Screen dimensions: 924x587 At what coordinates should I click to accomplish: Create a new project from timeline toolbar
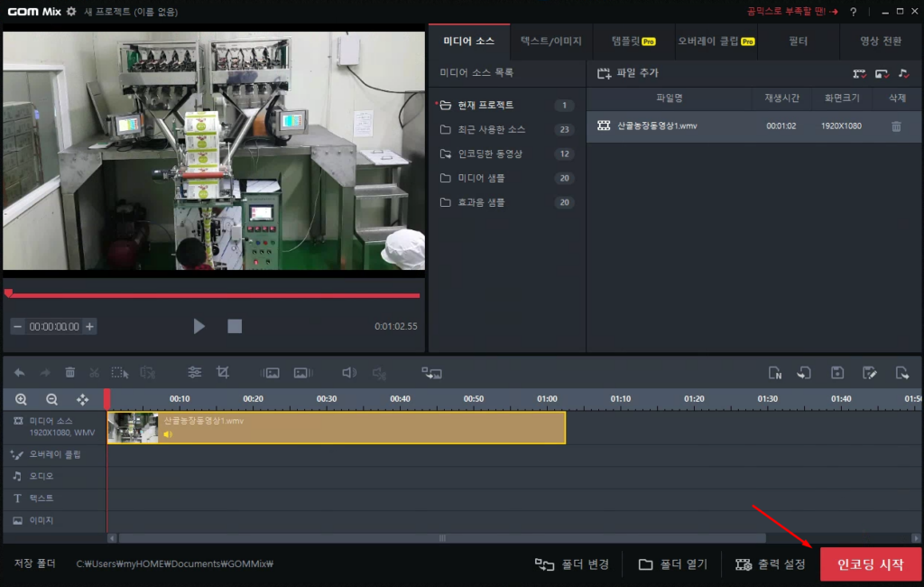pos(774,372)
